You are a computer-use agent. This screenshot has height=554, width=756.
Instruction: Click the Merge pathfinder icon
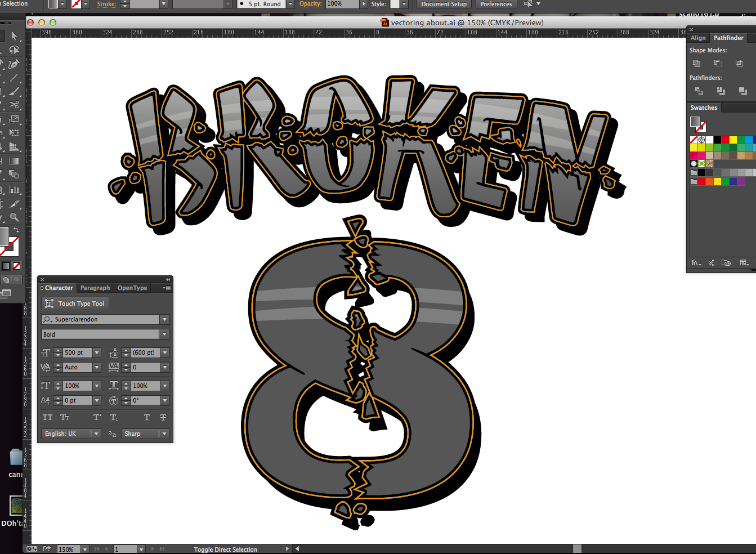[x=742, y=91]
